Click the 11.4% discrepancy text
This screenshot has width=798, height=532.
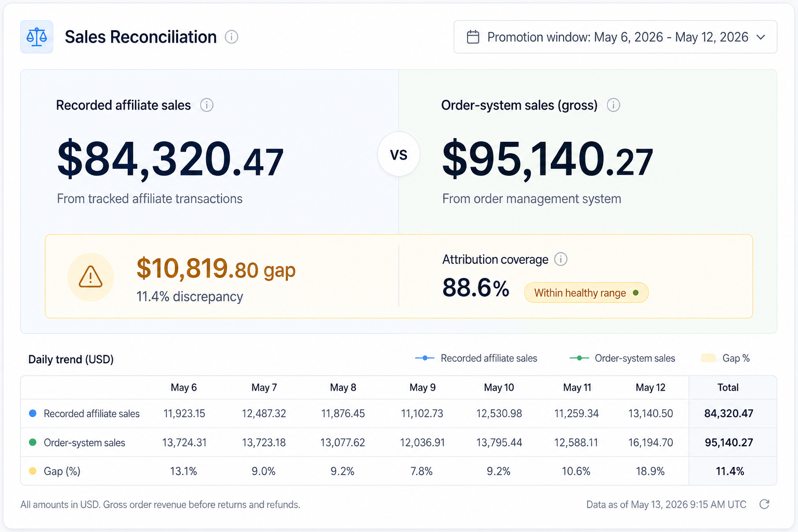click(190, 297)
